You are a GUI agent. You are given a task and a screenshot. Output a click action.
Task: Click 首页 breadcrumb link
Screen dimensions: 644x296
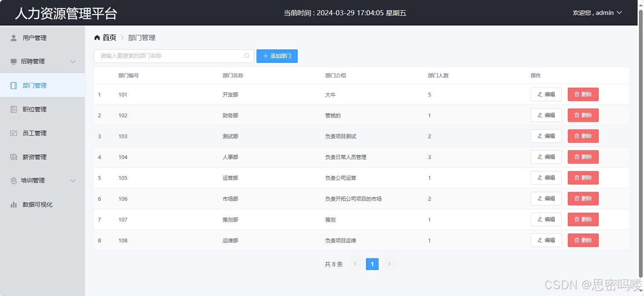[109, 38]
